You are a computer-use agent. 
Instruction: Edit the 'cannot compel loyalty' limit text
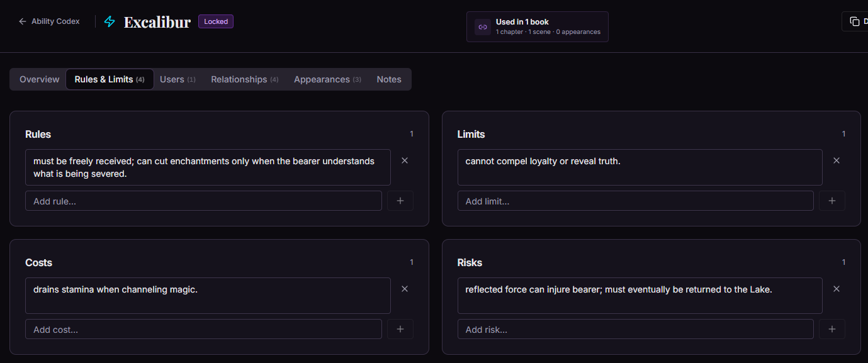click(640, 167)
